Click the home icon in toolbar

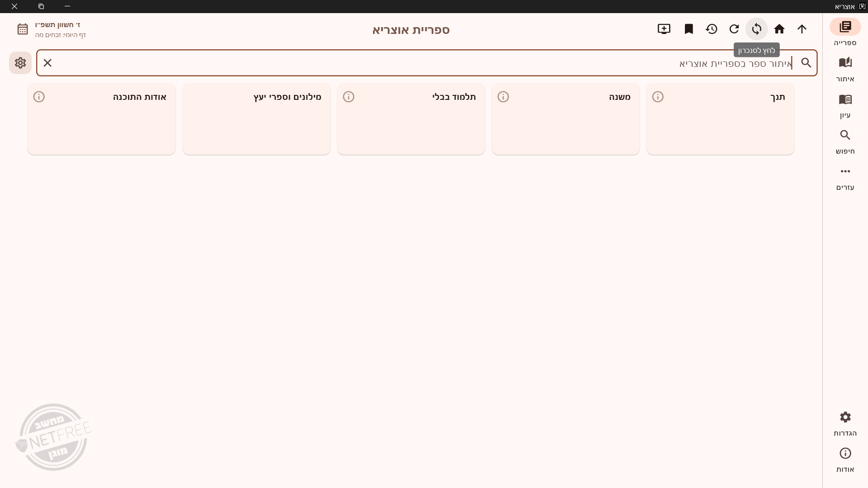[779, 29]
